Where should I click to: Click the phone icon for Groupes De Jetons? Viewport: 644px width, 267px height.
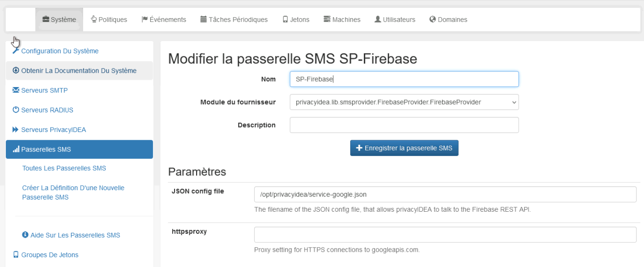(x=16, y=255)
